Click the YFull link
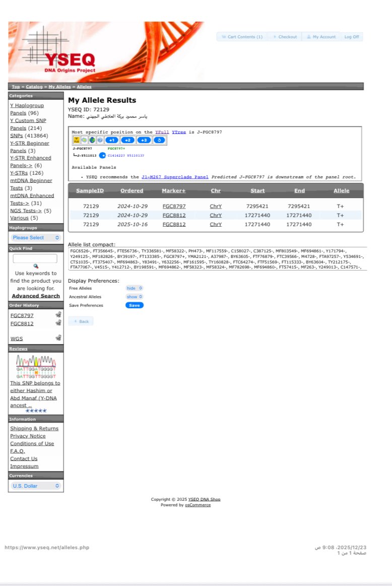This screenshot has width=392, height=586. 162,132
